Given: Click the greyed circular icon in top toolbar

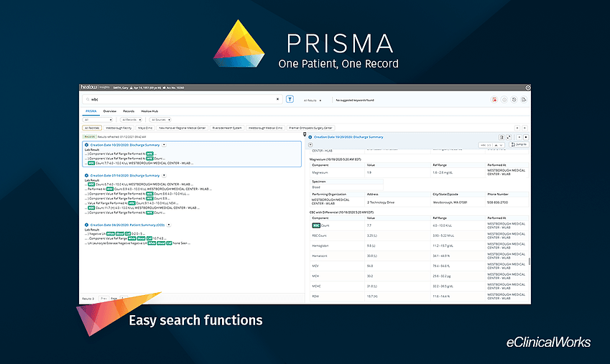Looking at the screenshot, I should coord(504,100).
